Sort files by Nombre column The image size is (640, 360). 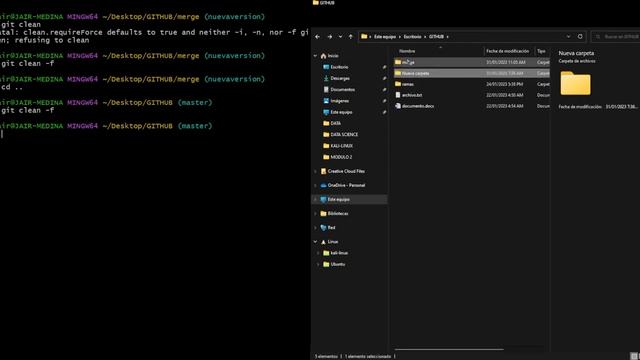point(407,51)
